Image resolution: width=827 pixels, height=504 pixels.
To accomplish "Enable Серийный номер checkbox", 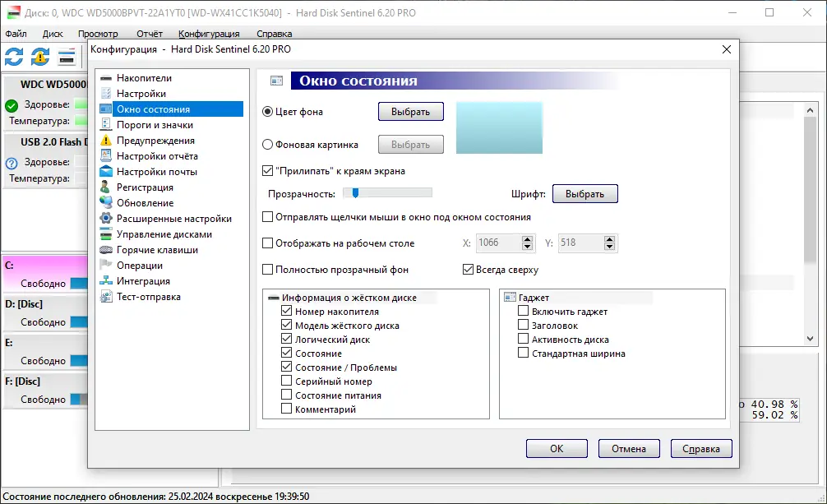I will [286, 381].
